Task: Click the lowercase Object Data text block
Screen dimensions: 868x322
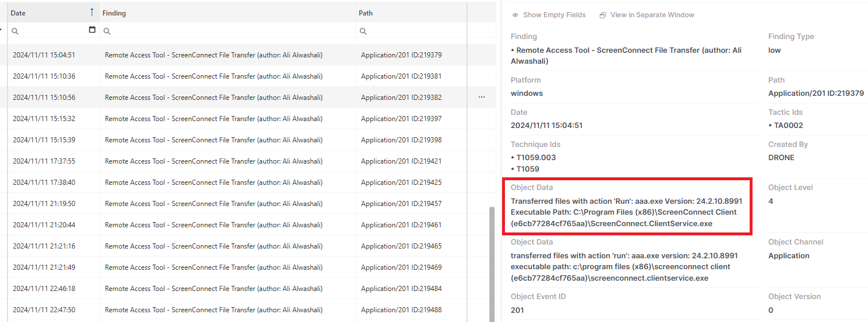Action: (x=624, y=267)
